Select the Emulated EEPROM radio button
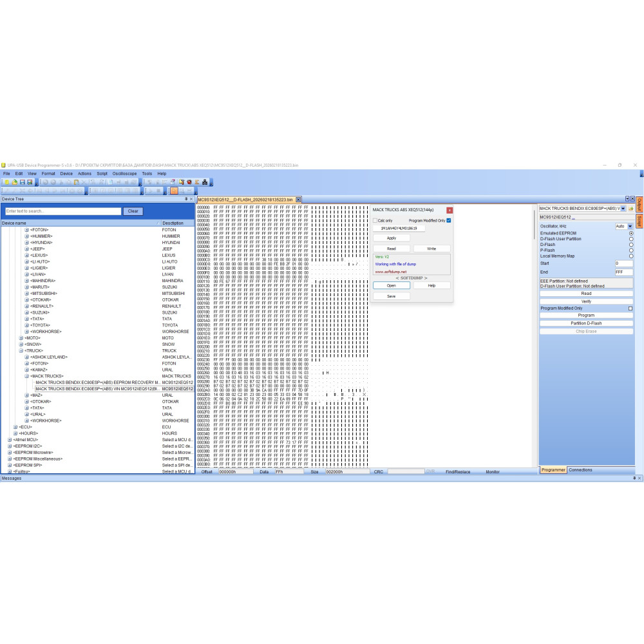Screen dimensions: 644x644 (631, 233)
